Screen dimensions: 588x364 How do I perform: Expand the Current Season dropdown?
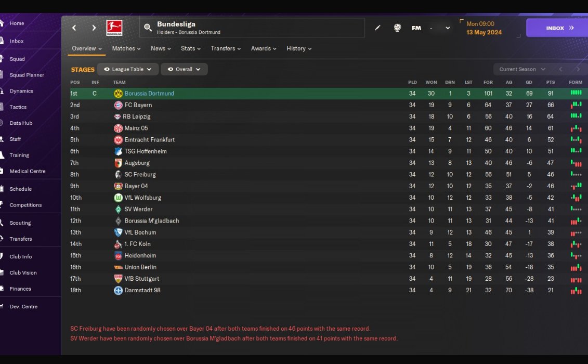point(522,69)
